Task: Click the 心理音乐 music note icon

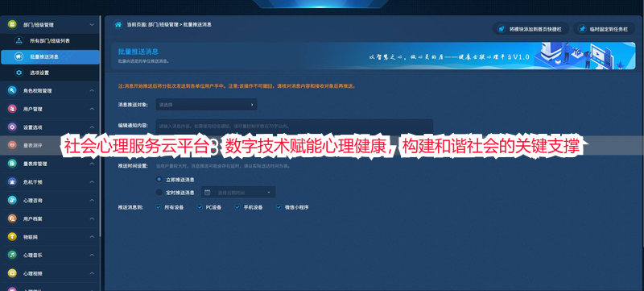Action: pos(12,255)
